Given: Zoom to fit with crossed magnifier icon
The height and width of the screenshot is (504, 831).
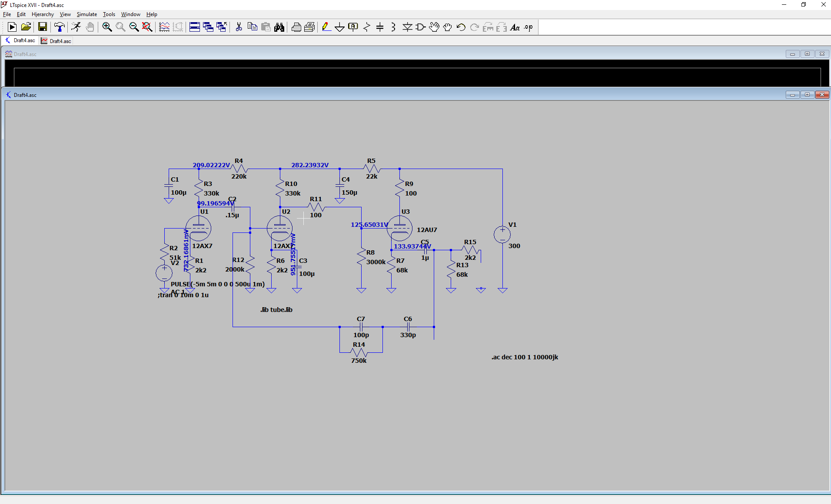Looking at the screenshot, I should point(147,27).
